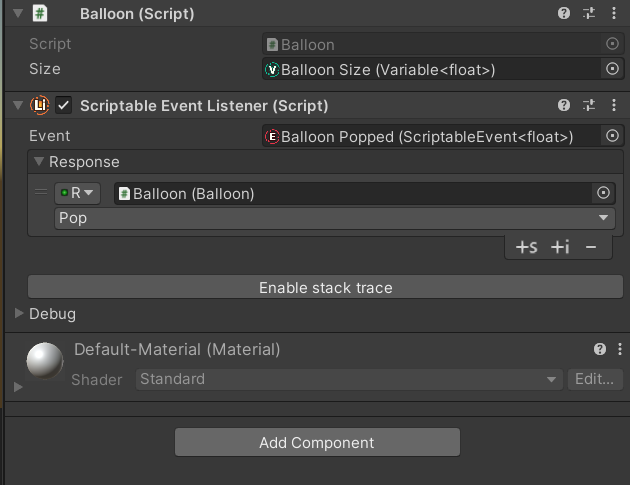Viewport: 630px width, 485px height.
Task: Collapse the Response foldout
Action: pos(39,162)
